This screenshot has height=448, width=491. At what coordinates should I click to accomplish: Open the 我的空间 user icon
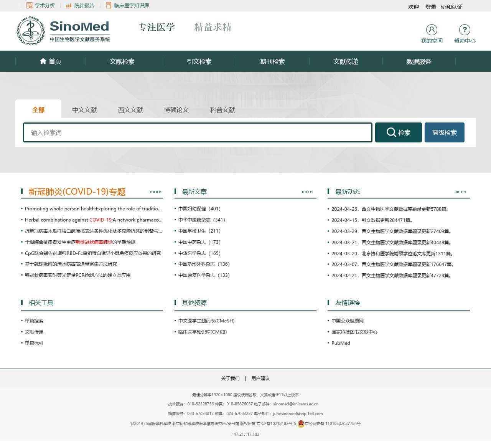[432, 30]
